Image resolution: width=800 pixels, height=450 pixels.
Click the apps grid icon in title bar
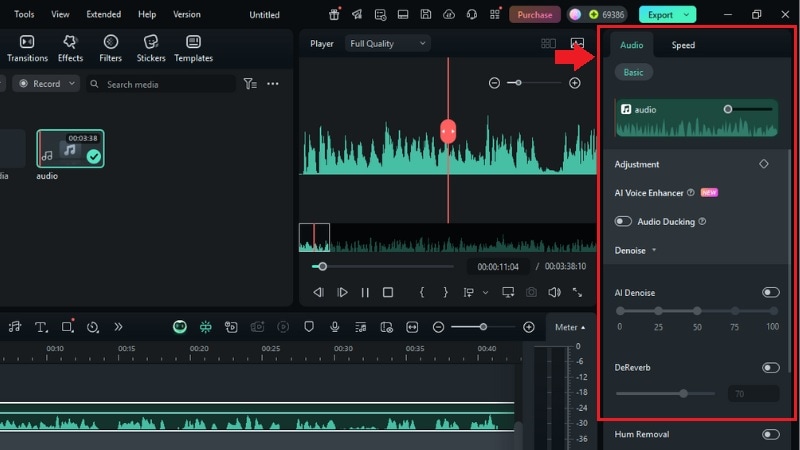(x=495, y=14)
